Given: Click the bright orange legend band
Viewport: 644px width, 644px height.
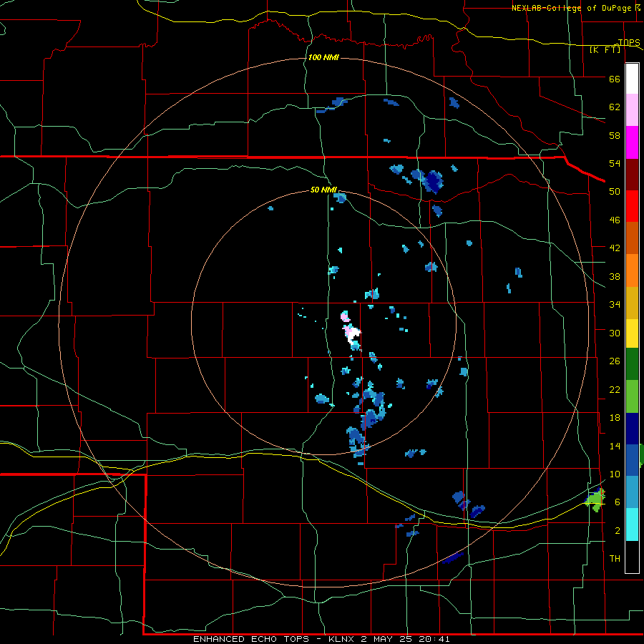Looking at the screenshot, I should click(632, 270).
